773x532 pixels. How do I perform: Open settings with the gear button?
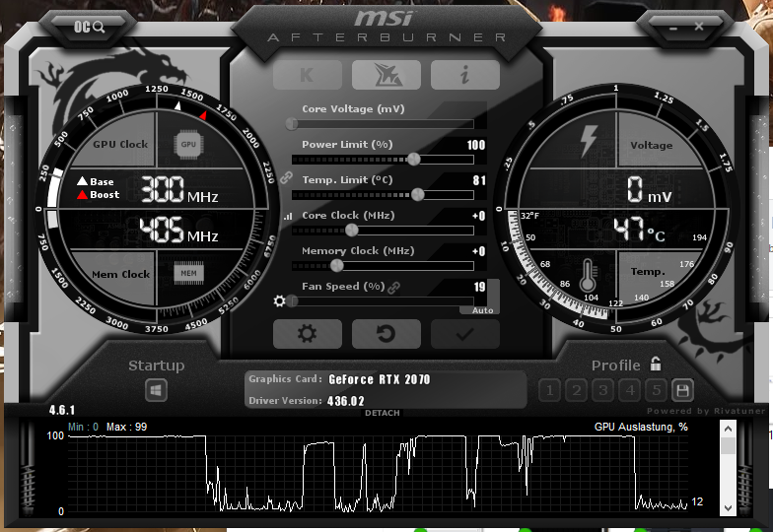(308, 334)
